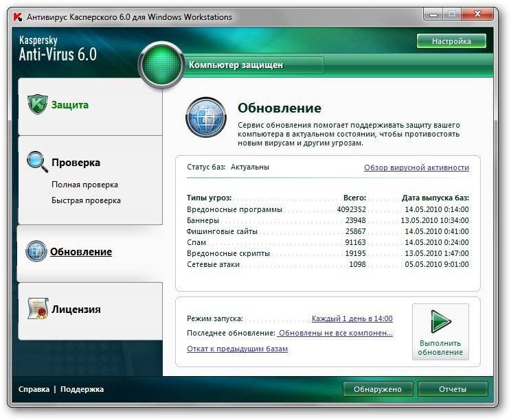This screenshot has width=511, height=420.
Task: Select the Обновление sidebar tab
Action: click(x=89, y=253)
